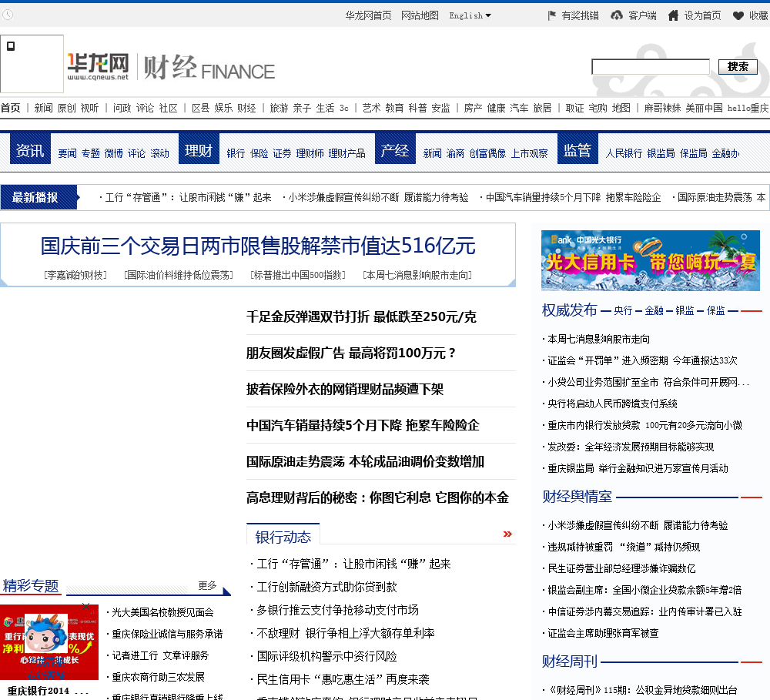Open 多银行推云支付争抢移动支付市场

point(337,610)
